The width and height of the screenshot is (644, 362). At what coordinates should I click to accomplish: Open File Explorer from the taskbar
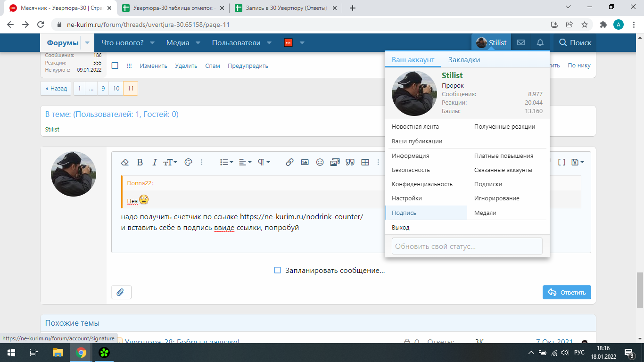(58, 353)
